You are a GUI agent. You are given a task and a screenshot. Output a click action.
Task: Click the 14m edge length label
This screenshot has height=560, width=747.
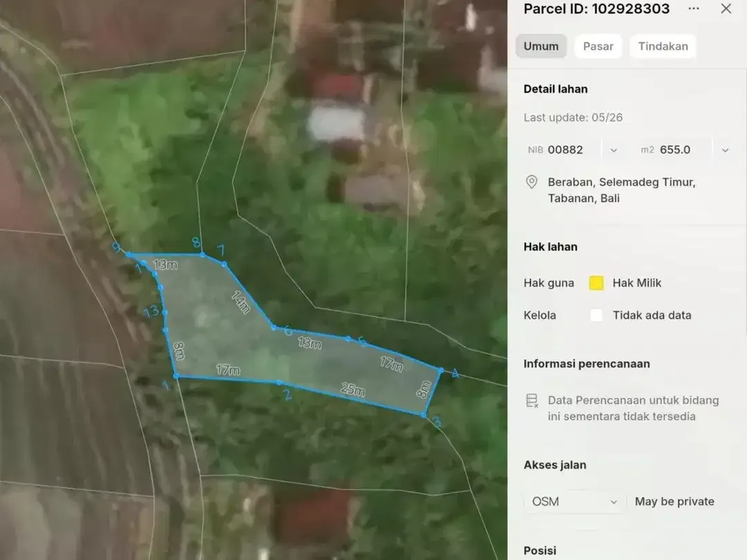pos(241,302)
